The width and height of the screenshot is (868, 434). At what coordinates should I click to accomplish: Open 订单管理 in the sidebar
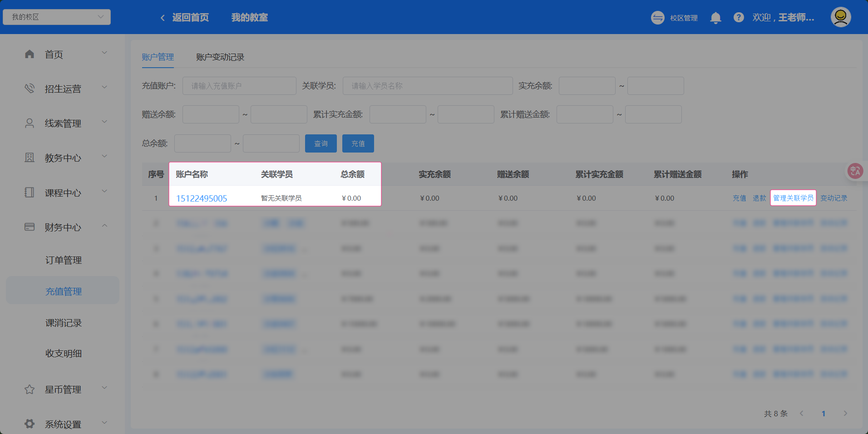pos(64,260)
